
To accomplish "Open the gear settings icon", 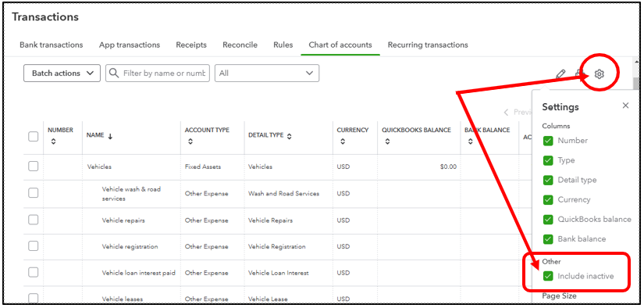I will click(x=600, y=74).
